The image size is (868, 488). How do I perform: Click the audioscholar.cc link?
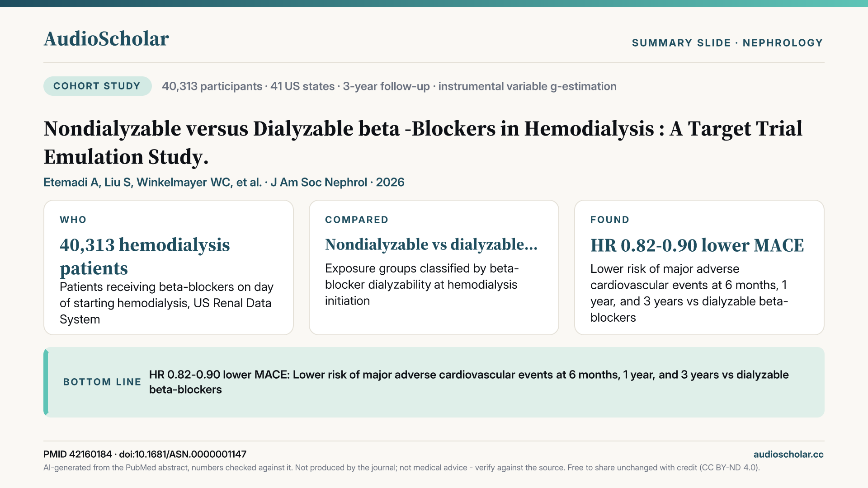point(788,454)
